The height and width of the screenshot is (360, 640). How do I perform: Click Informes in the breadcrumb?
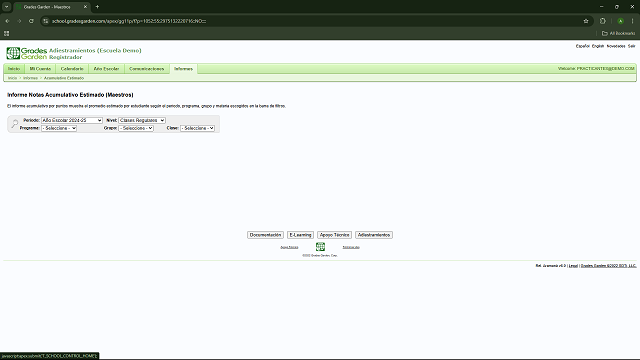30,78
